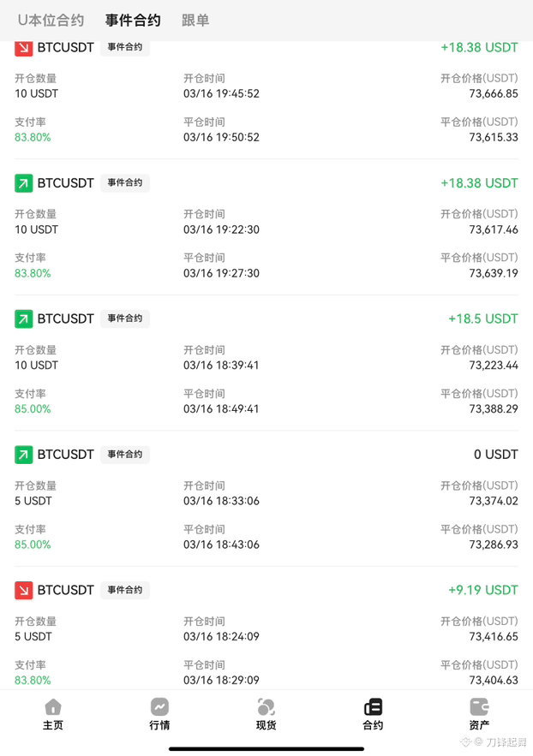Open the 现货 spot trading icon

[266, 714]
